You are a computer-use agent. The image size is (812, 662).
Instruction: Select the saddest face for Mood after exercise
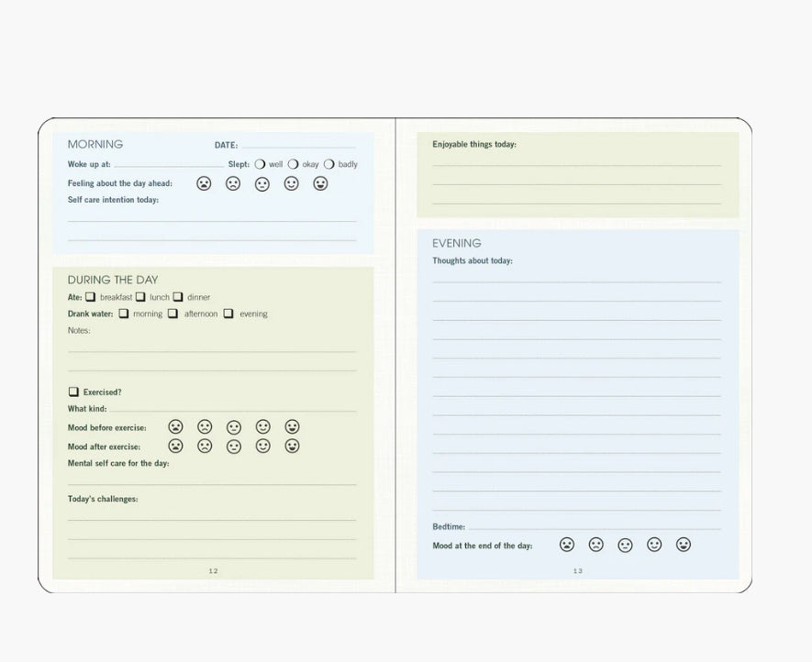click(x=175, y=447)
